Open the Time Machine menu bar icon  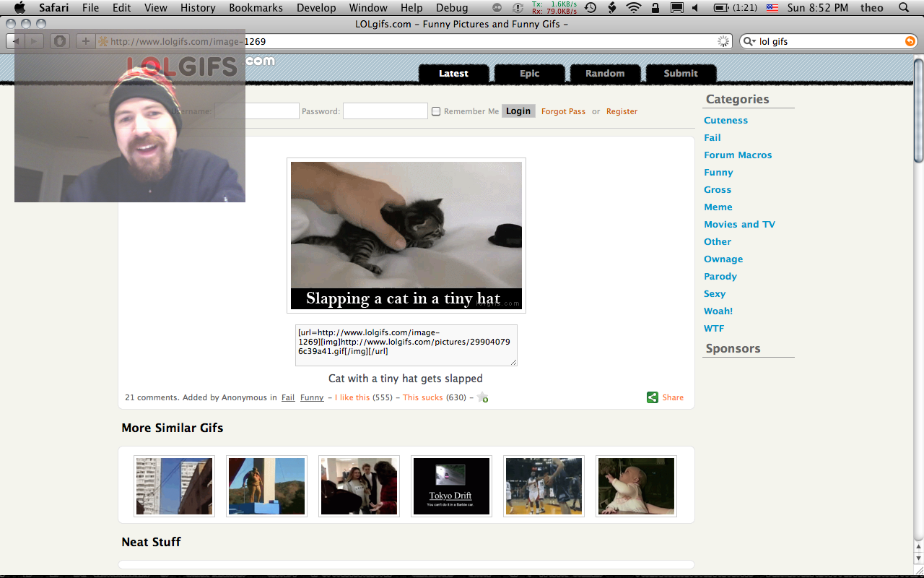pos(590,8)
